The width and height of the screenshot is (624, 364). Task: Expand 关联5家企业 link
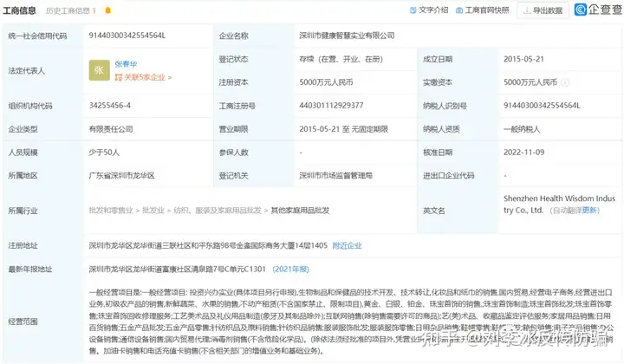143,77
